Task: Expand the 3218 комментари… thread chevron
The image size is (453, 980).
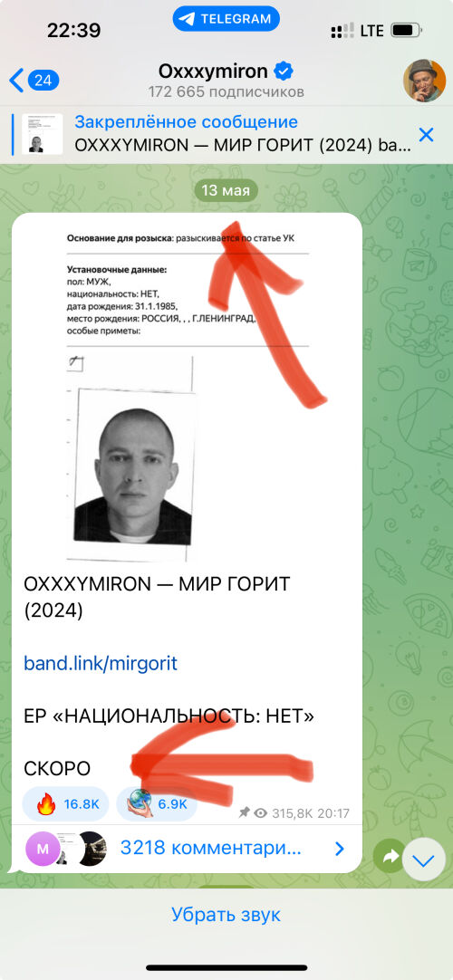Action: (x=339, y=848)
